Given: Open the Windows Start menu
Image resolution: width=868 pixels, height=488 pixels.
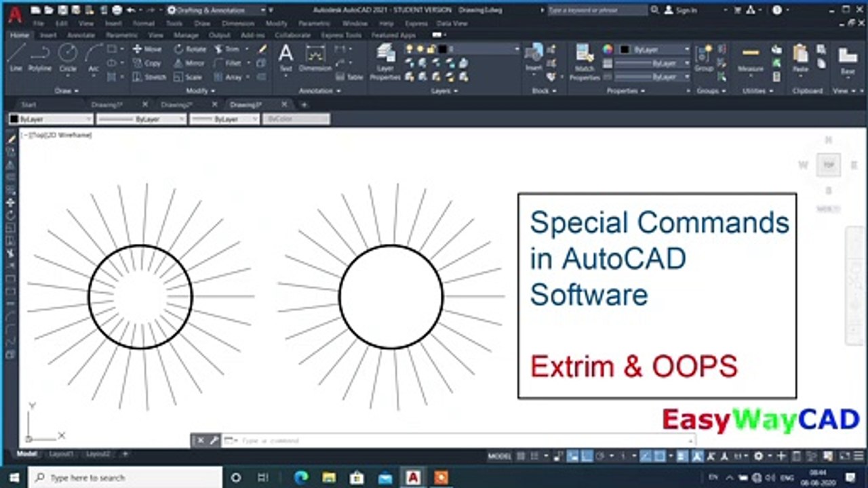Looking at the screenshot, I should 14,478.
